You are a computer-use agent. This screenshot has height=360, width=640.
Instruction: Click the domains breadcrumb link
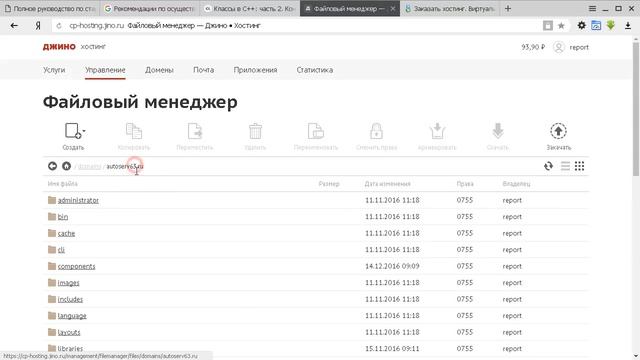[x=89, y=167]
